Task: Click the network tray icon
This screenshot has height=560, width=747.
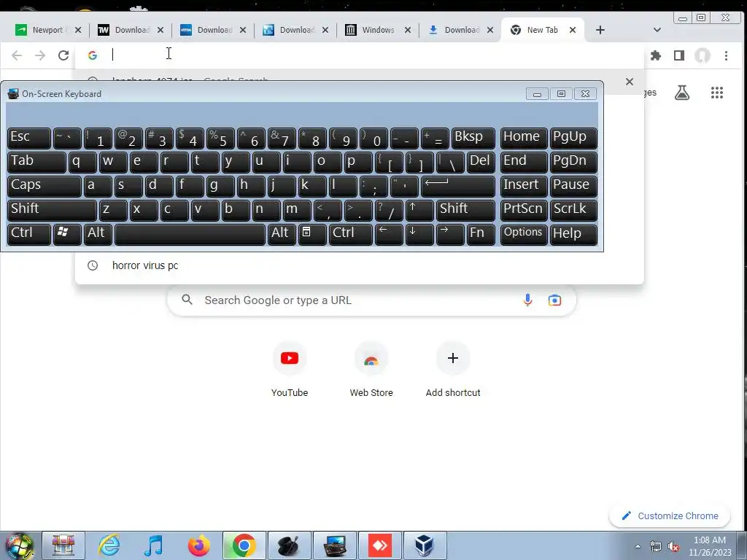Action: 656,546
